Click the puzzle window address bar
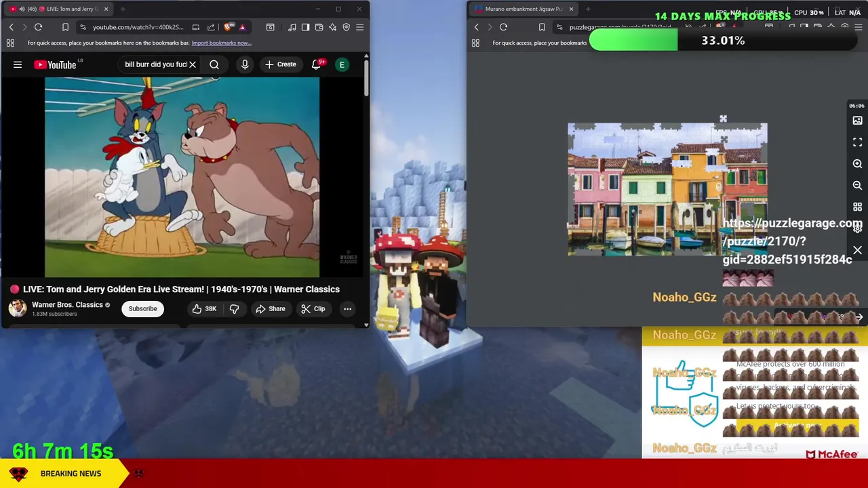868x488 pixels. 620,27
